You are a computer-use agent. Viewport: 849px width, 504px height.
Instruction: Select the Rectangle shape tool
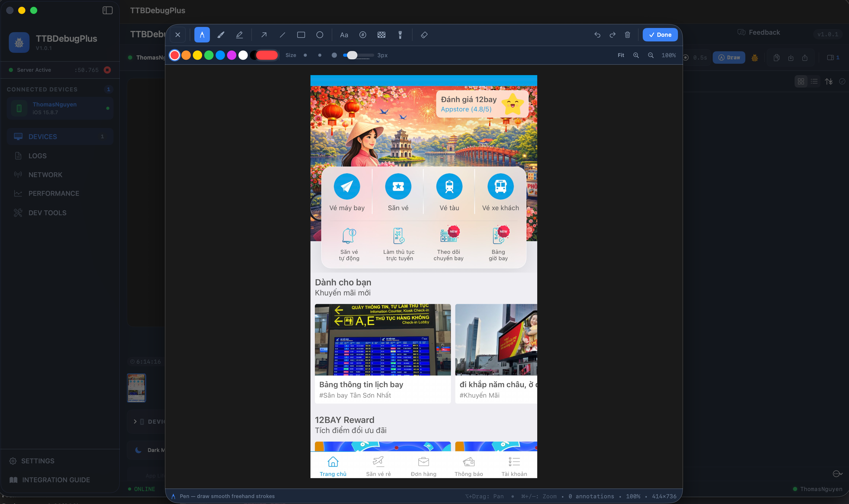[301, 35]
